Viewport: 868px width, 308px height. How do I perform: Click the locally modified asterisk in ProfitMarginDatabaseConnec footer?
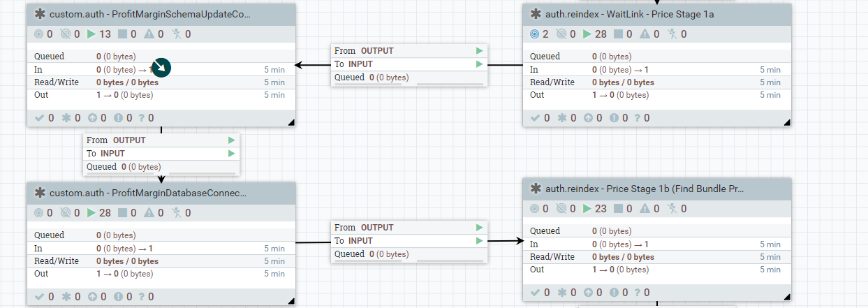(68, 297)
